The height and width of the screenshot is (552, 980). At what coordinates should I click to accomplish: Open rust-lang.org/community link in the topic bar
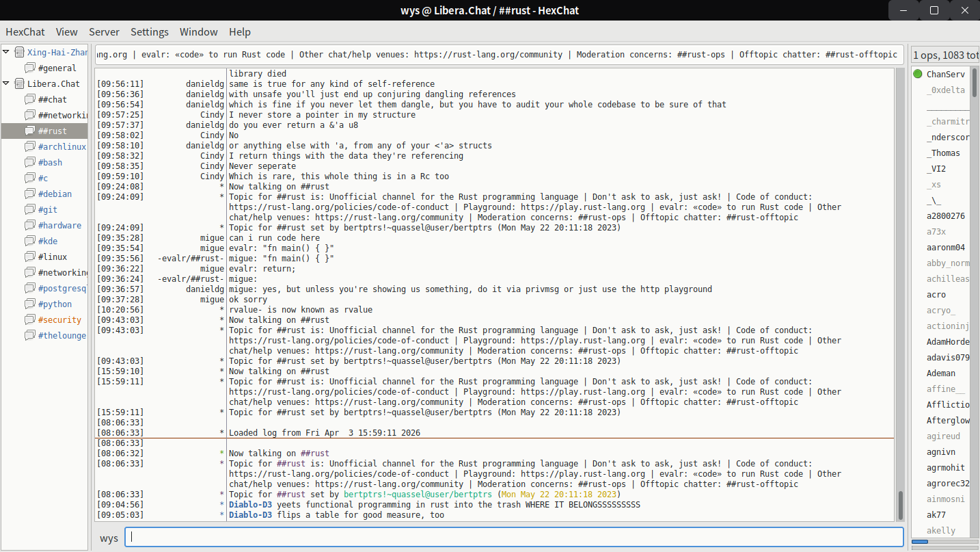point(489,55)
